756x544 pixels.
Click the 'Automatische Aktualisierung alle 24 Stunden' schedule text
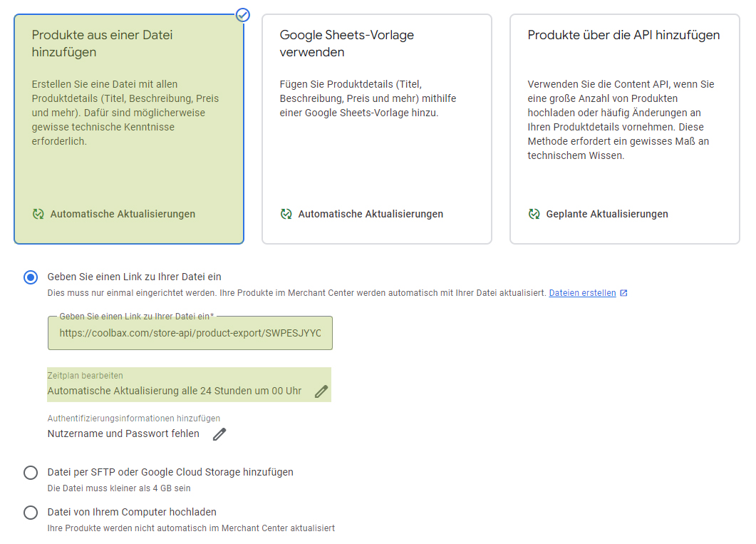(175, 391)
